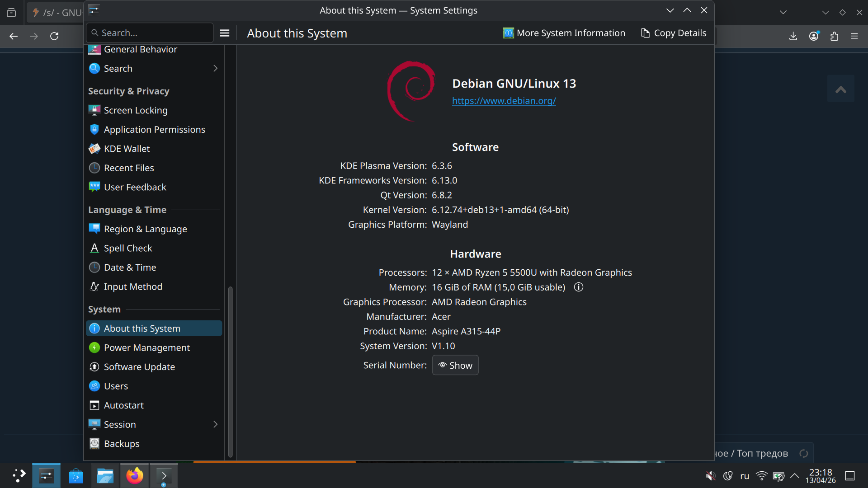Click the Users icon in sidebar
The height and width of the screenshot is (488, 868).
tap(94, 386)
